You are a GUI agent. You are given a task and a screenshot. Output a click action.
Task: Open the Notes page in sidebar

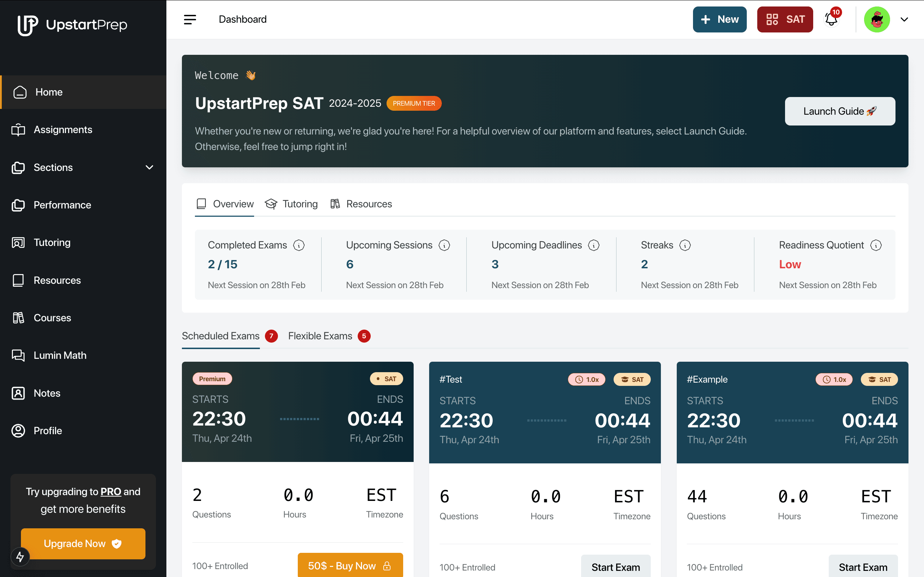(x=47, y=393)
